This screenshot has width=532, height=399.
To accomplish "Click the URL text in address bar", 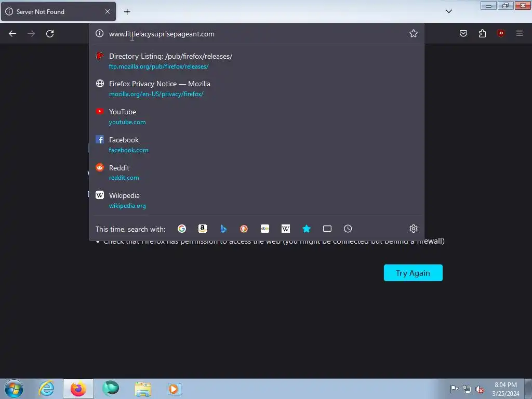I will tap(162, 34).
